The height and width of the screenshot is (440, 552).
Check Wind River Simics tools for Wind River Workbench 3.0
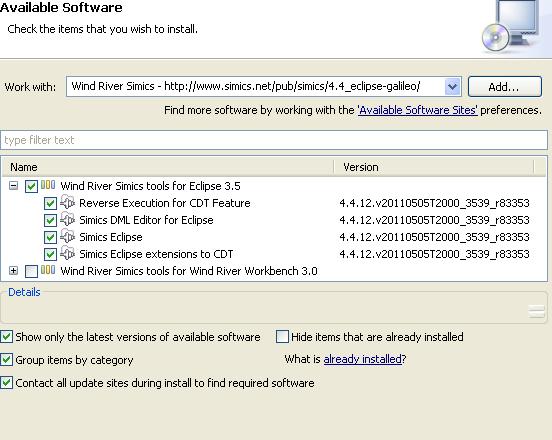pos(31,271)
